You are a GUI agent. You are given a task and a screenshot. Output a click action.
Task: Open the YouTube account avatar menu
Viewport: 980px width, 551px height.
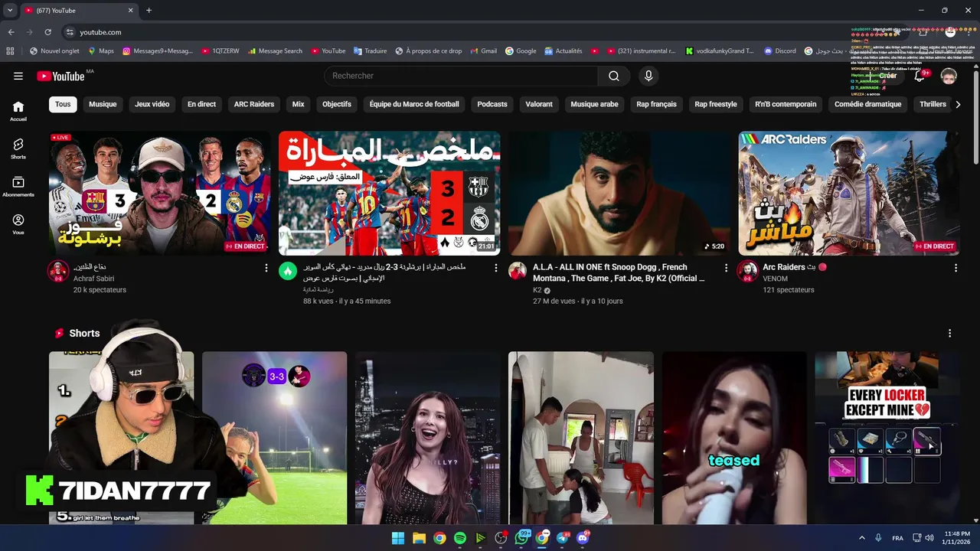point(949,76)
